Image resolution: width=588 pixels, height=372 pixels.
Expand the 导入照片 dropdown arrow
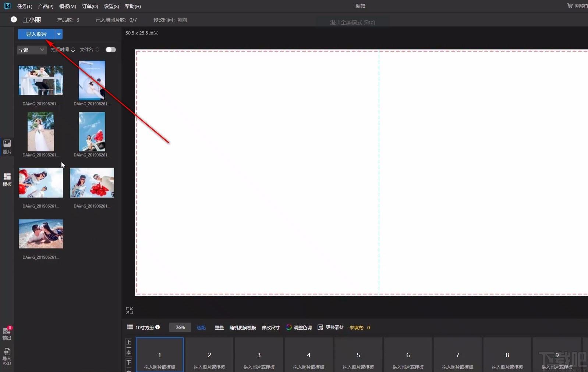(59, 34)
